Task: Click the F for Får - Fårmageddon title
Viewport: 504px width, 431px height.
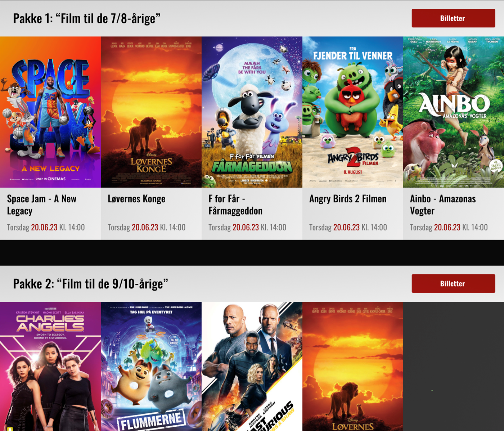Action: coord(235,205)
